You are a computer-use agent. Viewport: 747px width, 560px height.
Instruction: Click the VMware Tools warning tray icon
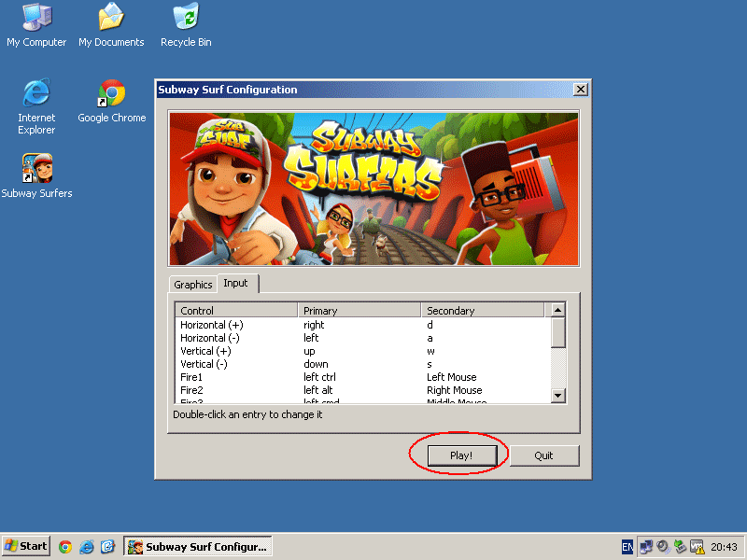point(697,547)
